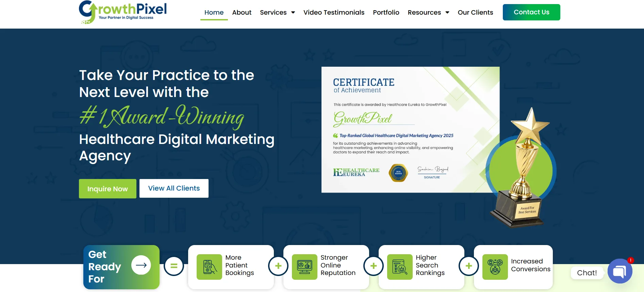Screen dimensions: 644x292
Task: Go to Video Testimonials
Action: (x=334, y=13)
